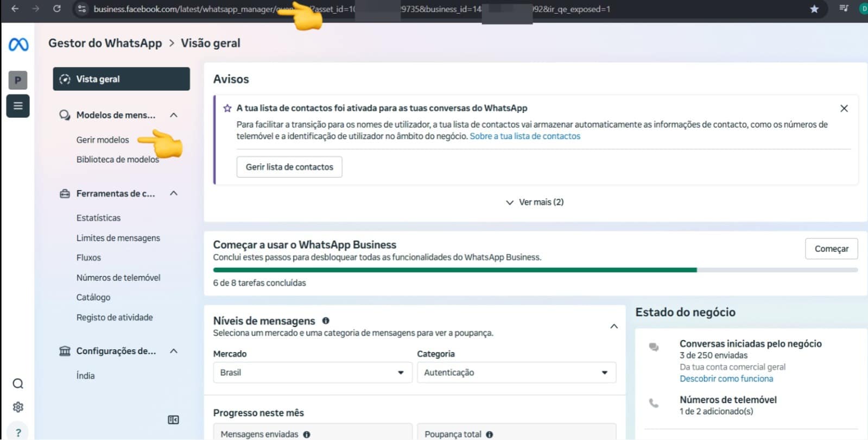Click the Gerir lista de contactos button

click(289, 167)
